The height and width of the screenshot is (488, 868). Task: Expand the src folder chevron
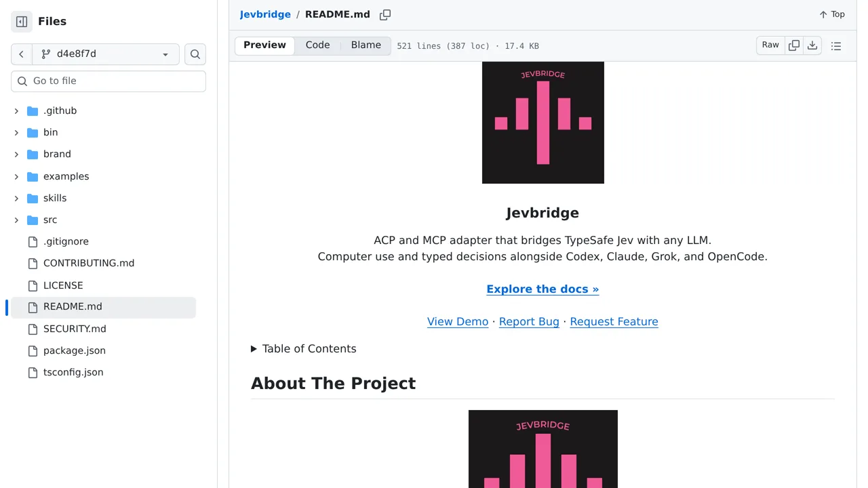(16, 220)
